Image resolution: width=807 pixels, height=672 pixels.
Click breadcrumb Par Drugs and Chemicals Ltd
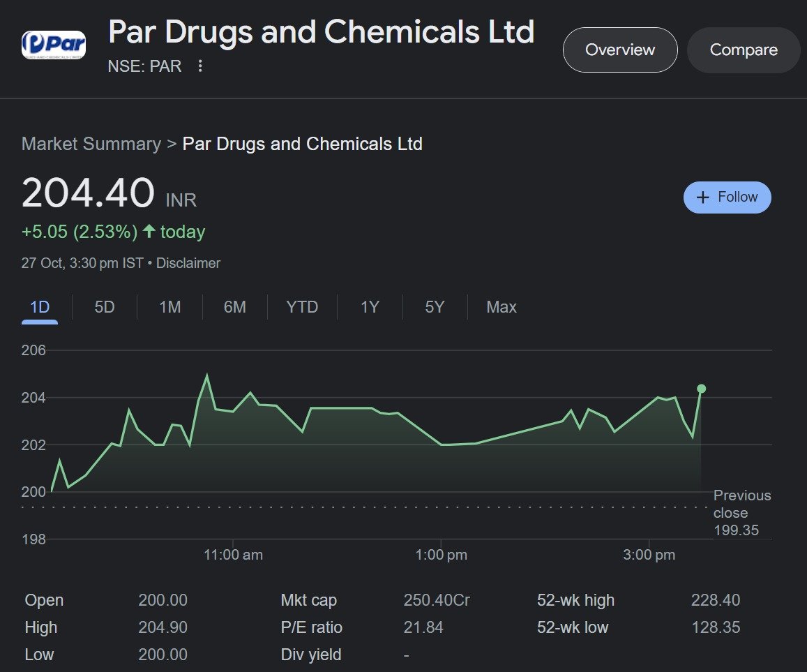coord(303,144)
